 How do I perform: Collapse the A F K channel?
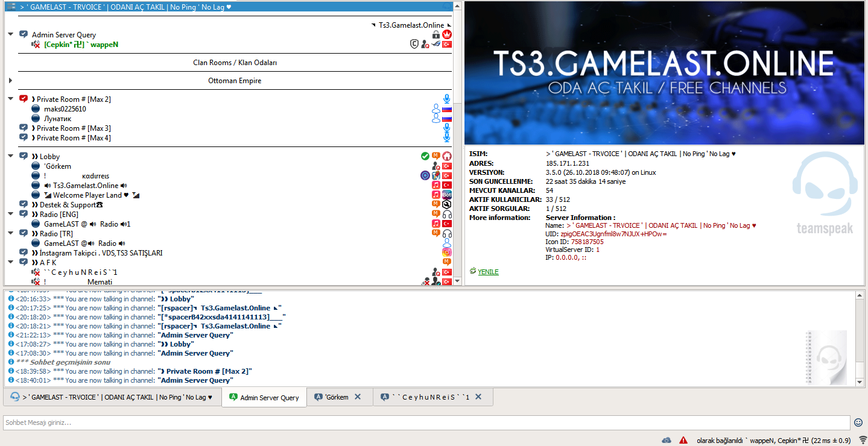(11, 262)
